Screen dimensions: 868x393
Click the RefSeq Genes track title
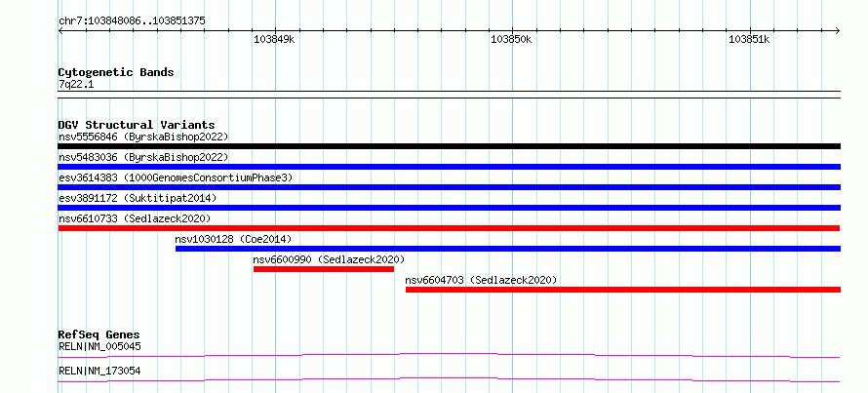pyautogui.click(x=99, y=334)
